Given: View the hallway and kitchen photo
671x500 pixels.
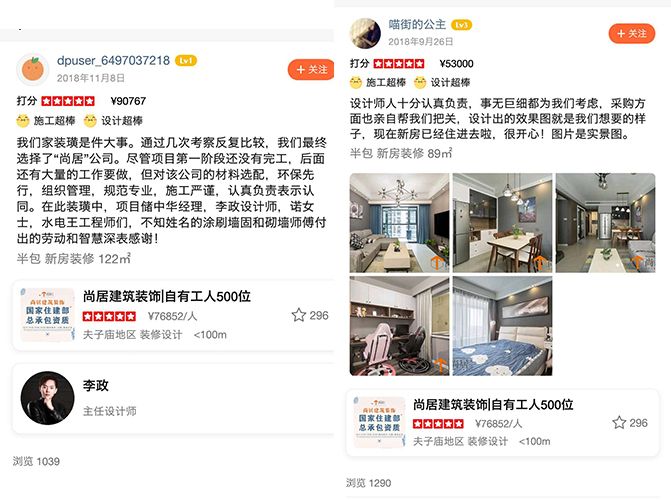Looking at the screenshot, I should point(606,223).
